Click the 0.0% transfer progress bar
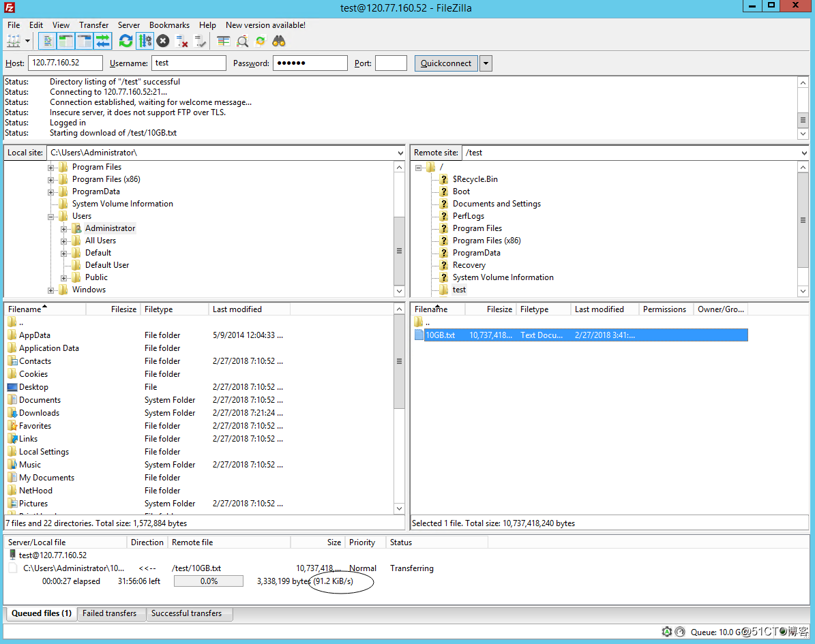Screen dimensions: 815x644 point(209,581)
